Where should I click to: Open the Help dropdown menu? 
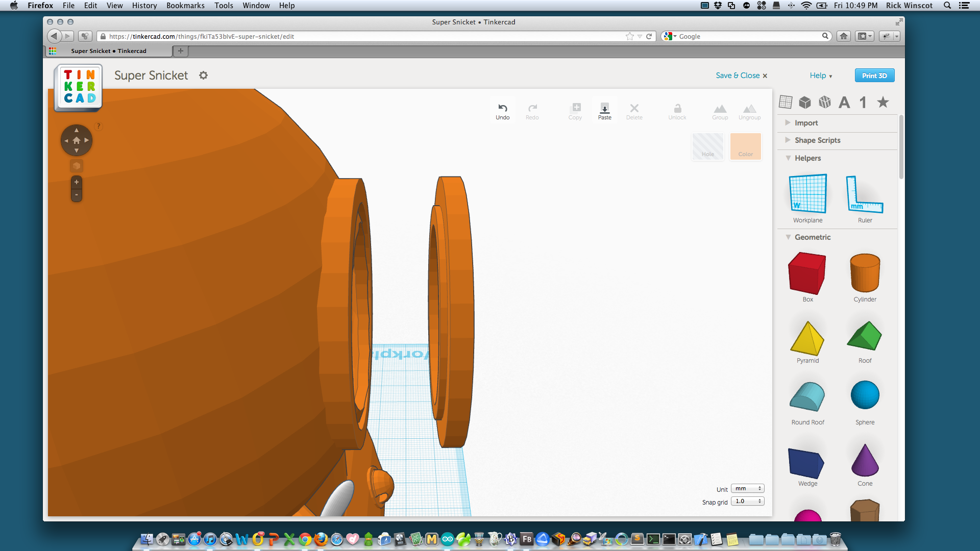[x=821, y=76]
